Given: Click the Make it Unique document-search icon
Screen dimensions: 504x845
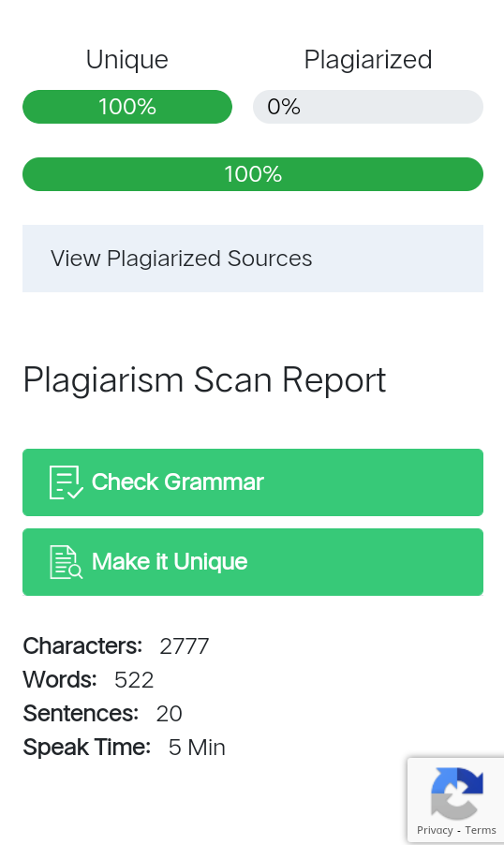Looking at the screenshot, I should 67,562.
